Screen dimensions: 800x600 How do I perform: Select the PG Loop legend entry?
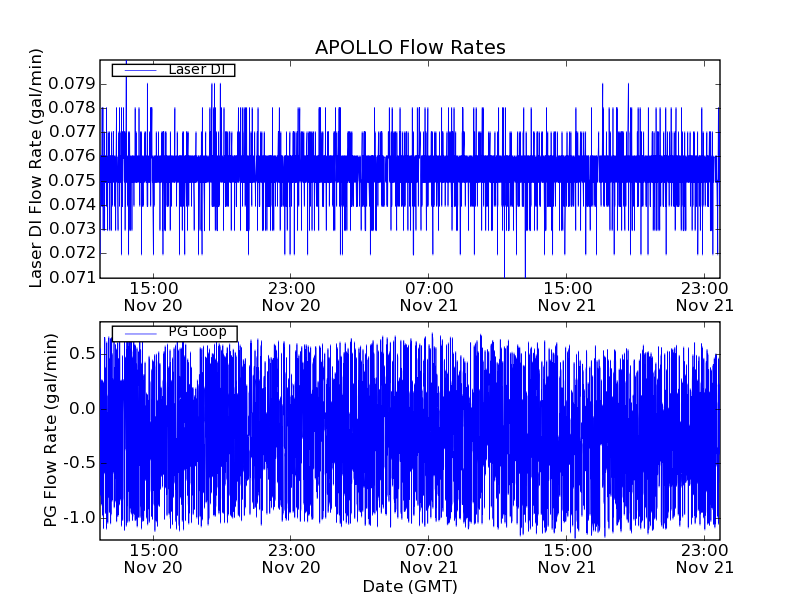click(x=174, y=333)
